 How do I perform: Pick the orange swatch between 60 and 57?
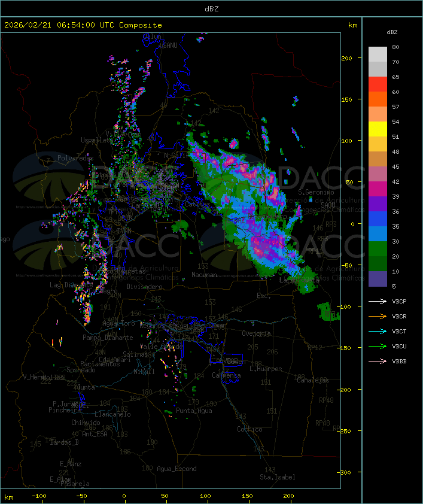click(x=378, y=99)
